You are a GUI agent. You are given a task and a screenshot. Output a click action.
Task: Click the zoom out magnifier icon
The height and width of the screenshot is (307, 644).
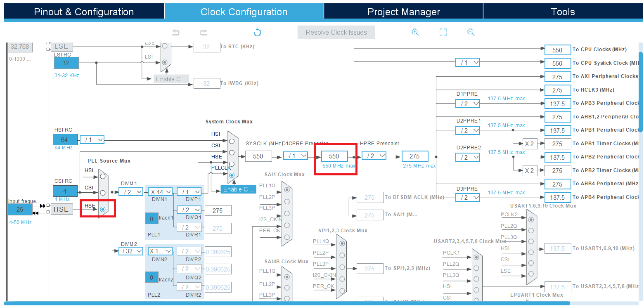click(471, 33)
